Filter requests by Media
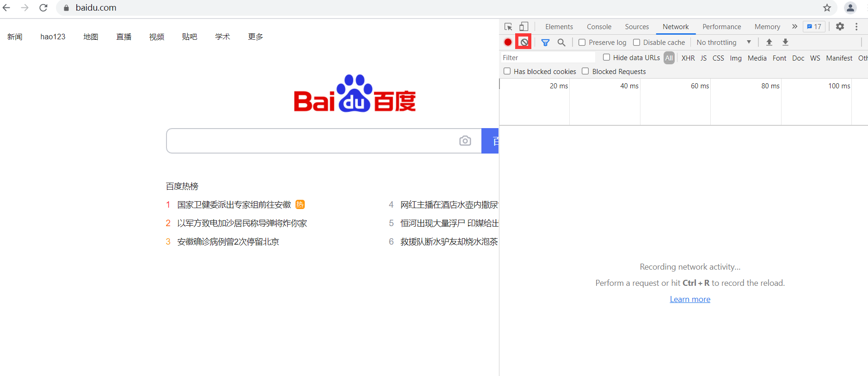Viewport: 868px width, 376px height. click(x=757, y=58)
